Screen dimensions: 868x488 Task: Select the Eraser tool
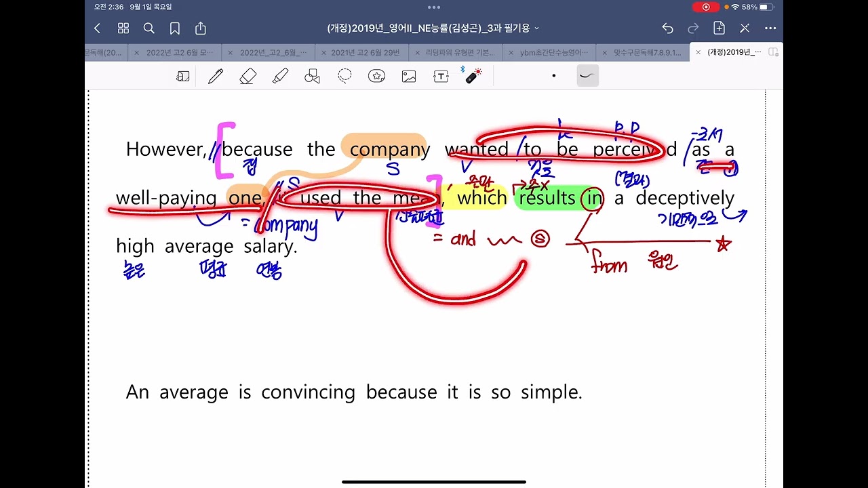pyautogui.click(x=248, y=77)
